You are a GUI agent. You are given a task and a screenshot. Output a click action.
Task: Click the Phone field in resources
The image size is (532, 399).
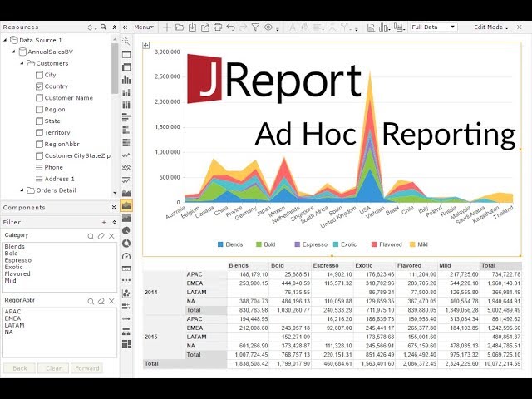pyautogui.click(x=53, y=167)
